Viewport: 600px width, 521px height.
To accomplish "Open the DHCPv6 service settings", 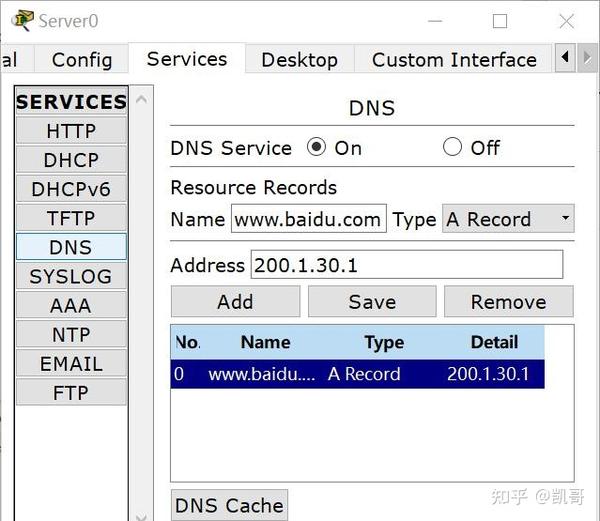I will 71,189.
